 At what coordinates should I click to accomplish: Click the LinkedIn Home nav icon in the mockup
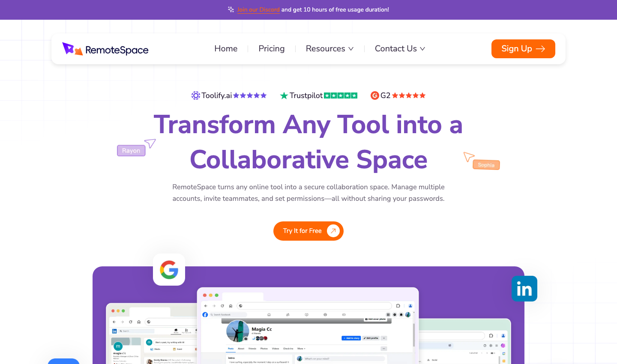pyautogui.click(x=176, y=331)
